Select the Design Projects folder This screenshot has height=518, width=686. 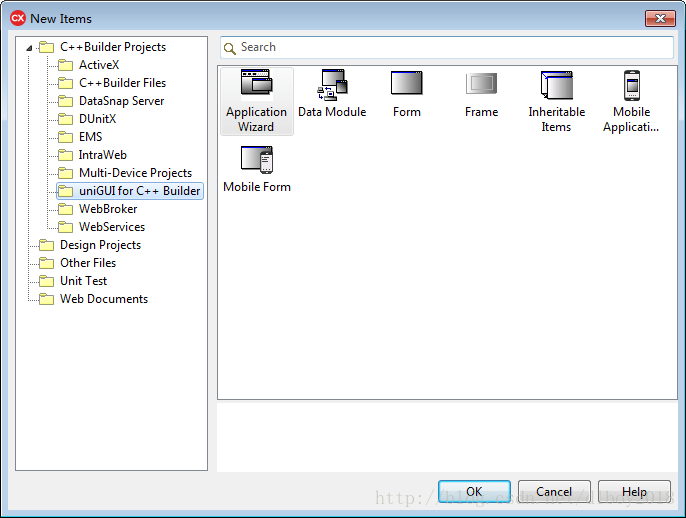coord(100,245)
